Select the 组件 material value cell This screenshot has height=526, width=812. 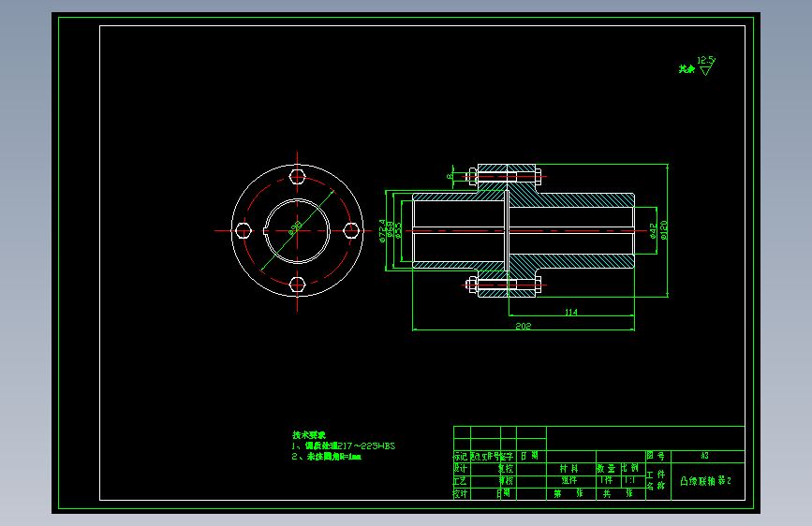[570, 481]
